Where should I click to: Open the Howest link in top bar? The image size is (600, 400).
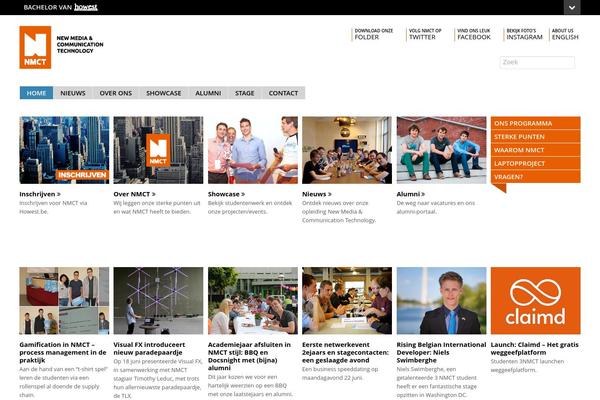click(86, 7)
